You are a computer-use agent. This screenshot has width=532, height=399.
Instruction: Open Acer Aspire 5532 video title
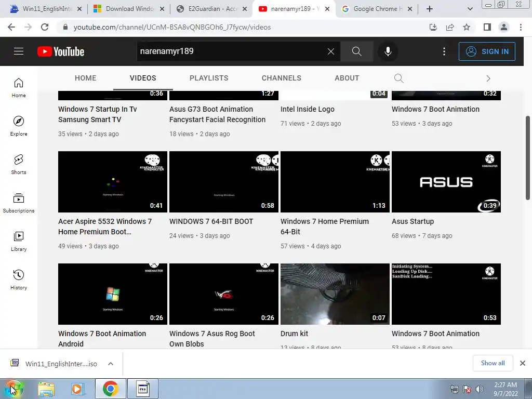click(105, 227)
